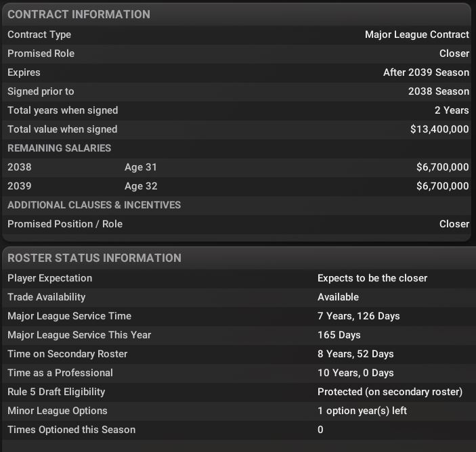Click Protected (on secondary roster) value
This screenshot has width=476, height=452.
pyautogui.click(x=389, y=392)
